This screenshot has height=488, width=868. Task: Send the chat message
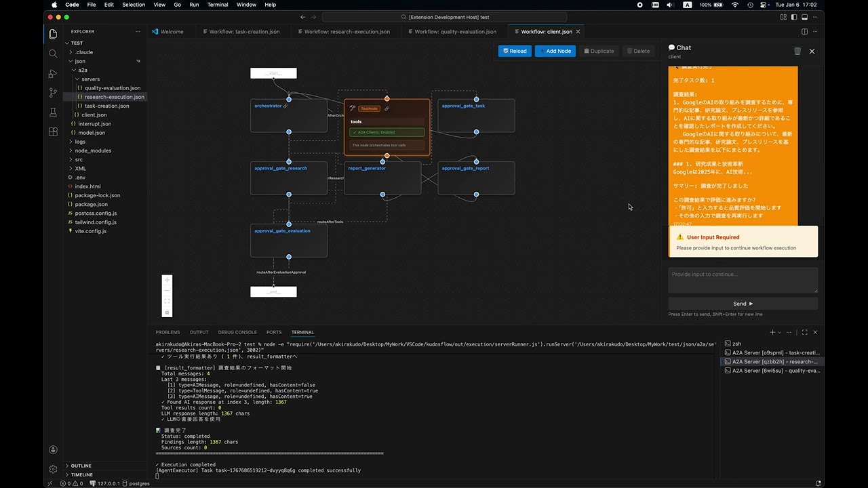(x=743, y=304)
